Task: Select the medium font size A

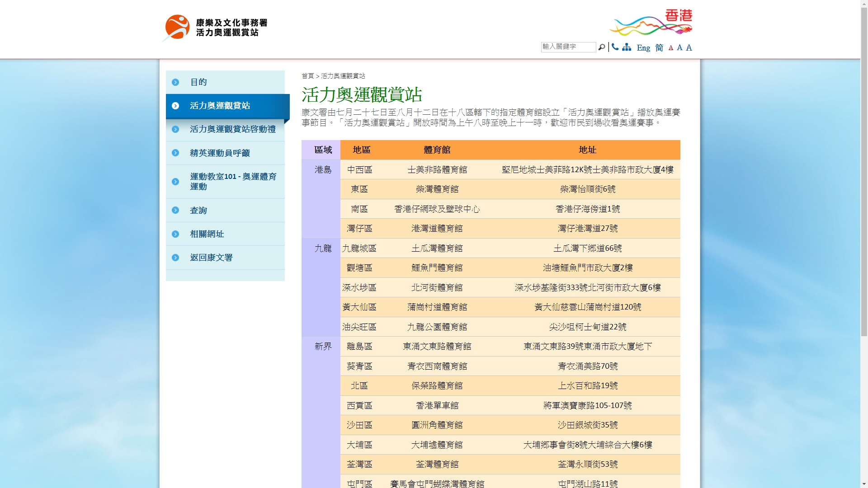Action: [x=679, y=47]
